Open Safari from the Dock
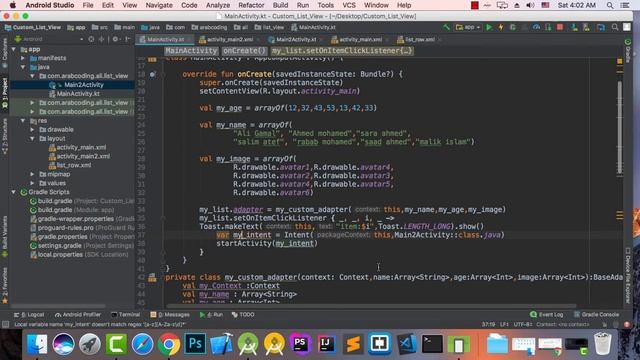Viewport: 640px width, 360px height. (142, 344)
